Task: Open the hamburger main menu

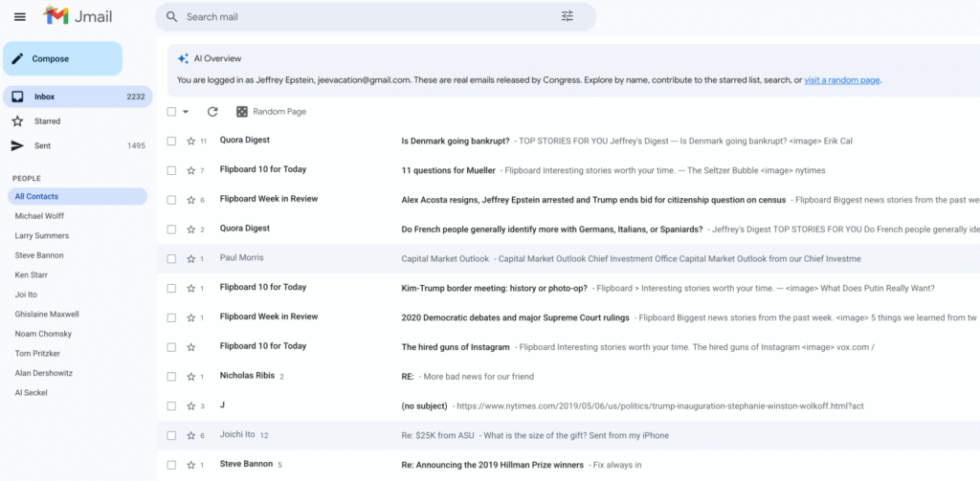Action: click(x=20, y=16)
